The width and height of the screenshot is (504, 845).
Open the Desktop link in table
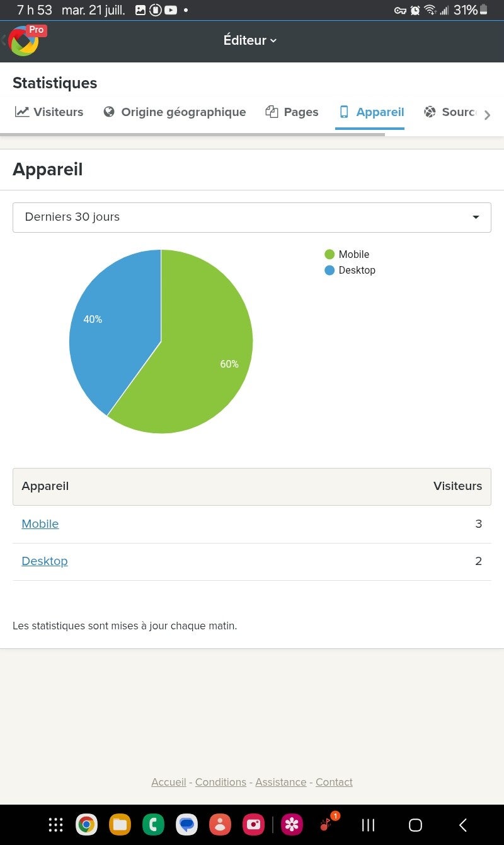(x=45, y=561)
